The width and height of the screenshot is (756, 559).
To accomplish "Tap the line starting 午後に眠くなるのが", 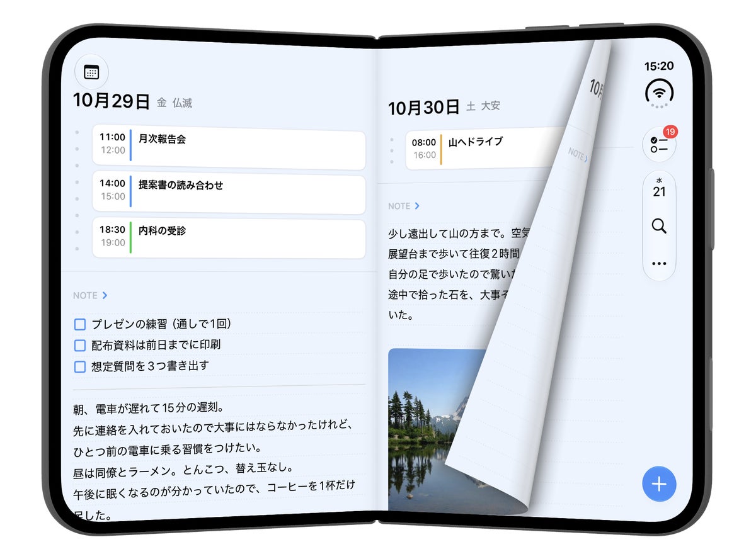I will 214,489.
